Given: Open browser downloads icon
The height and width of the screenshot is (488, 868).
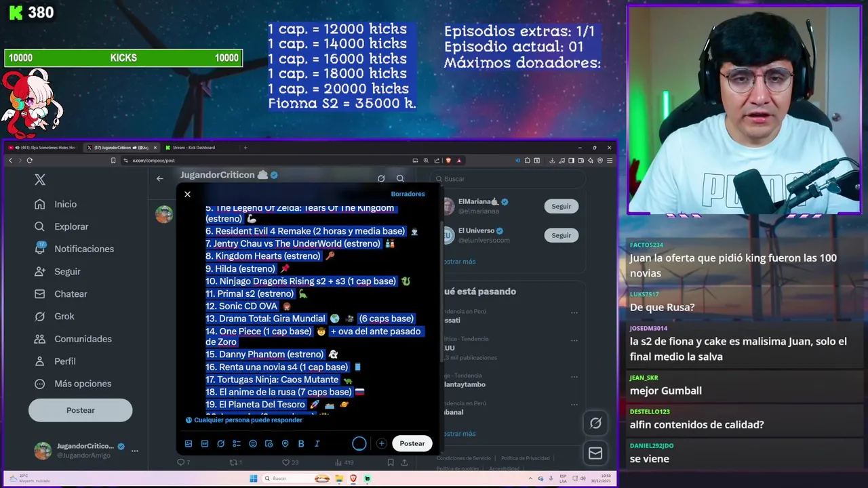Looking at the screenshot, I should pos(553,161).
